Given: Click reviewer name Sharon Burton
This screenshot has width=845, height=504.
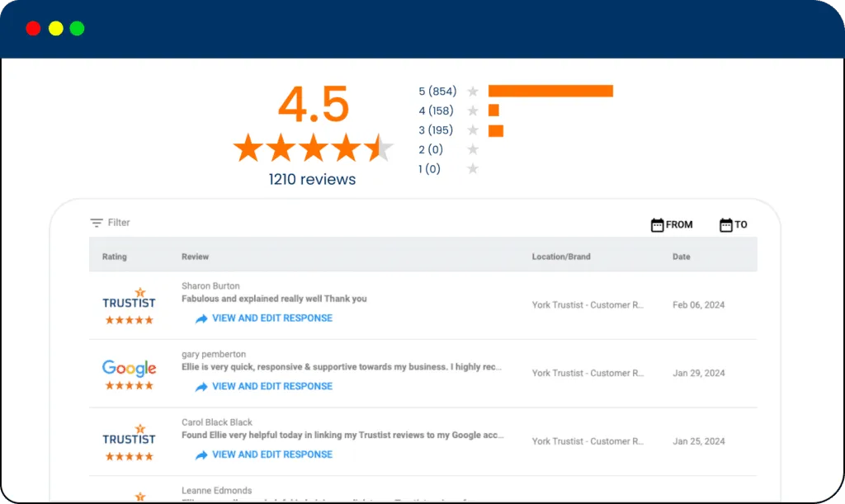Looking at the screenshot, I should 210,286.
